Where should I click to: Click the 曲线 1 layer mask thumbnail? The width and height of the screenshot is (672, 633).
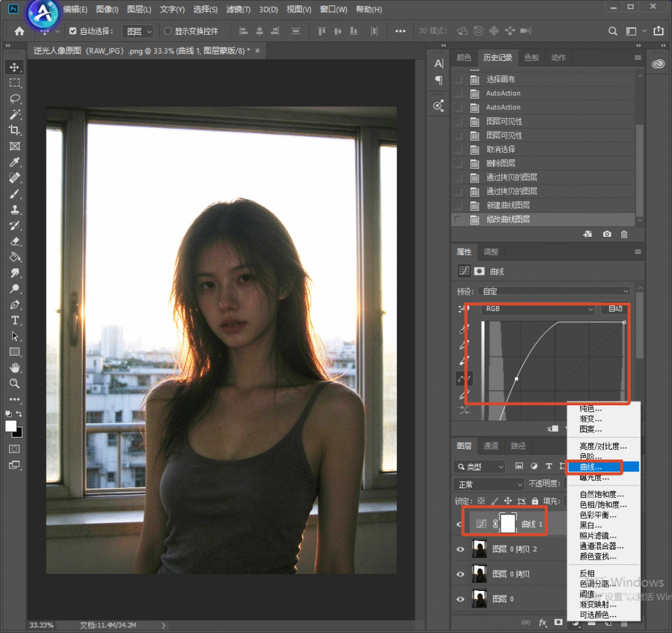click(508, 524)
